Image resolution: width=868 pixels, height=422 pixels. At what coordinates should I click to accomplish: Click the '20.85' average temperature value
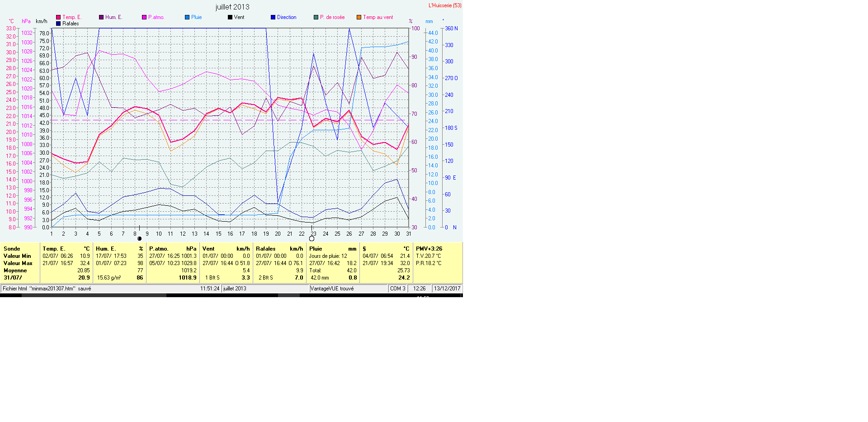click(84, 270)
